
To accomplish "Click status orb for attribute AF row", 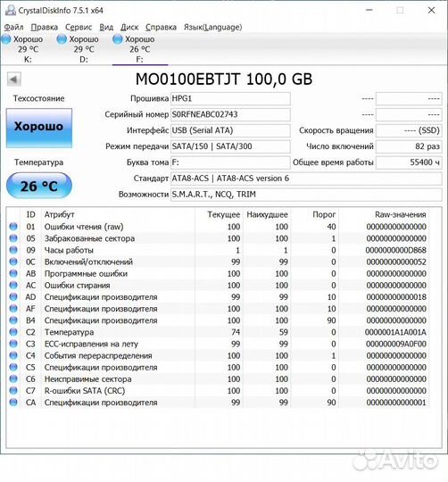I will pyautogui.click(x=13, y=309).
